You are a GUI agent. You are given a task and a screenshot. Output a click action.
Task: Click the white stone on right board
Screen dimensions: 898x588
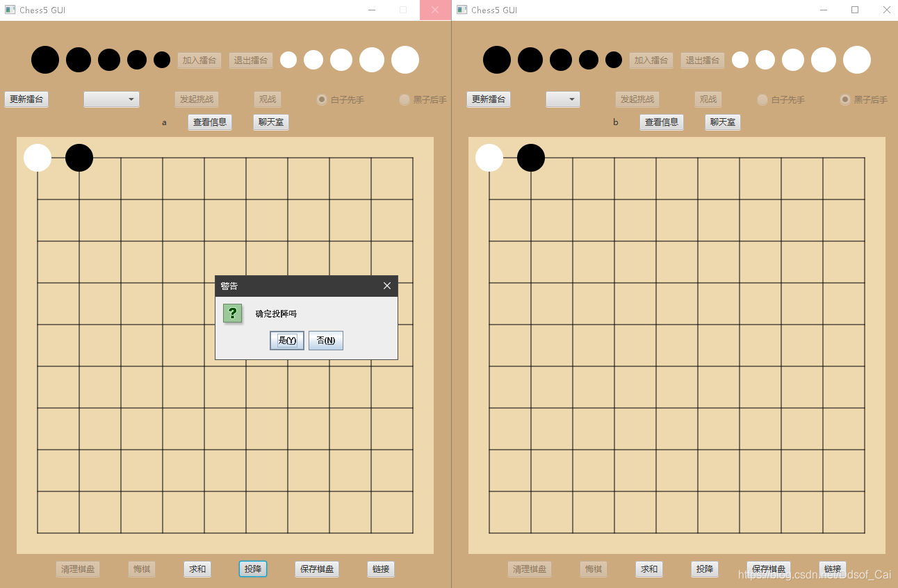pos(489,158)
